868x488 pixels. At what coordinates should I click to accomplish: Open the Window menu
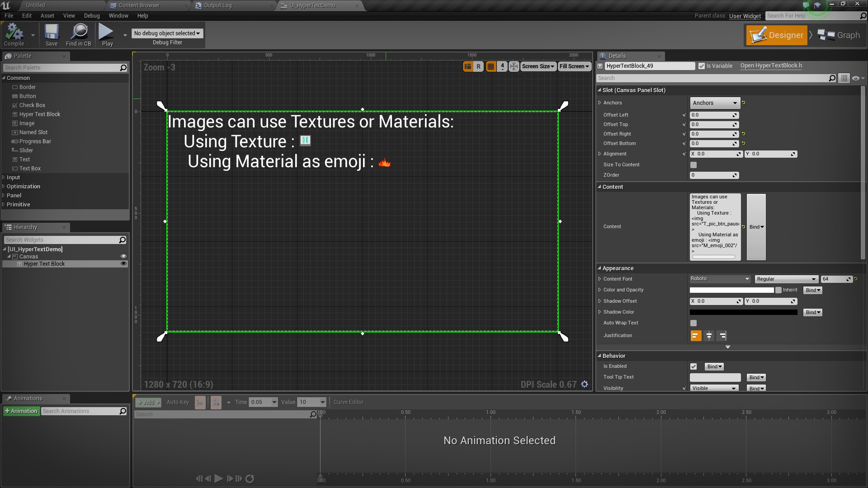pyautogui.click(x=118, y=15)
